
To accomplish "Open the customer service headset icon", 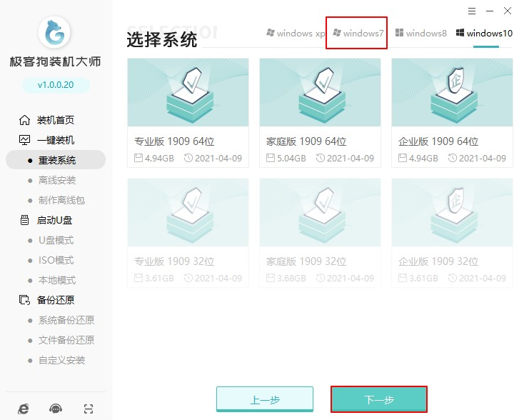I will (56, 409).
